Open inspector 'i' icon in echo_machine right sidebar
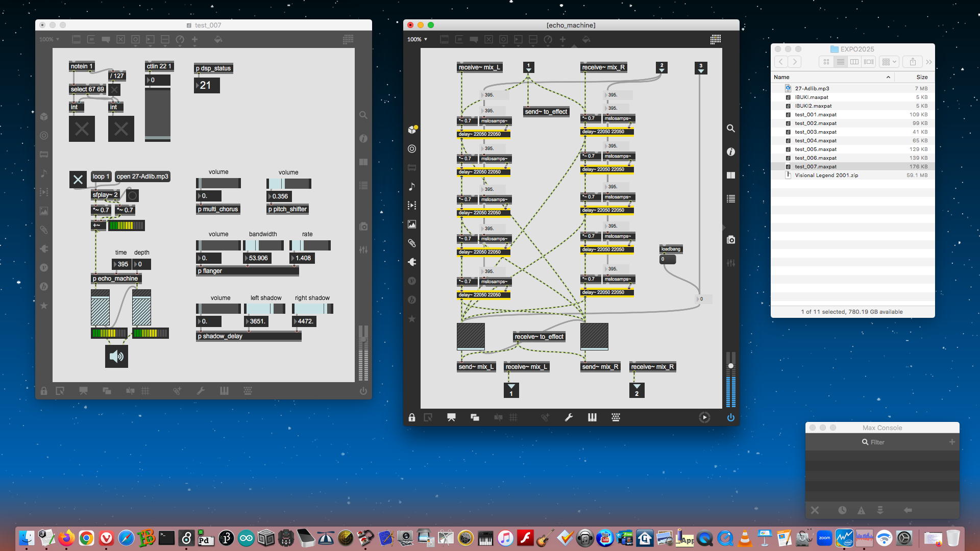 click(x=731, y=152)
